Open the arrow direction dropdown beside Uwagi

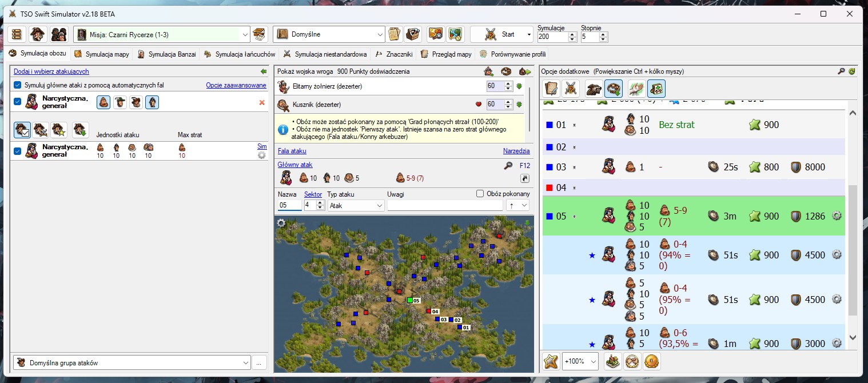[517, 205]
